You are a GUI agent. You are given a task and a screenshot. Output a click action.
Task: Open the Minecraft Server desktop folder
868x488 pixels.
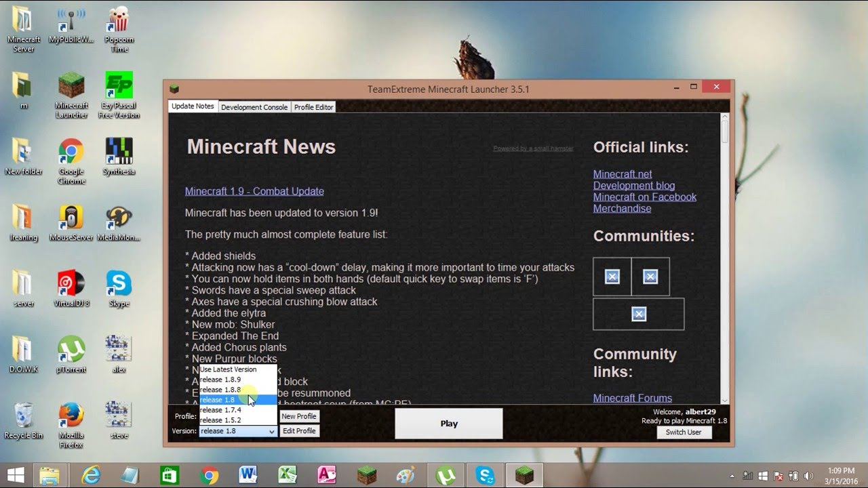[24, 30]
